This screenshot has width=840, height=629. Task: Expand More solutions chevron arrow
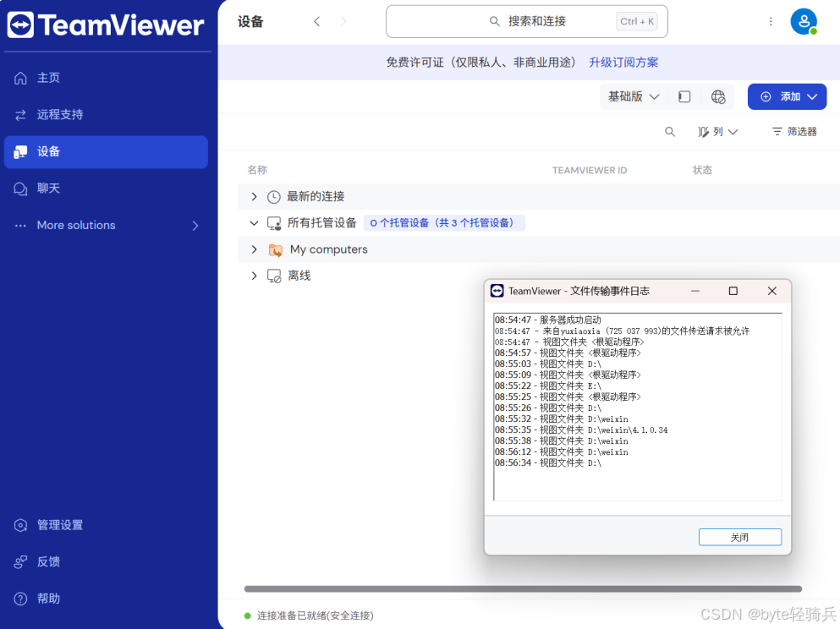195,226
